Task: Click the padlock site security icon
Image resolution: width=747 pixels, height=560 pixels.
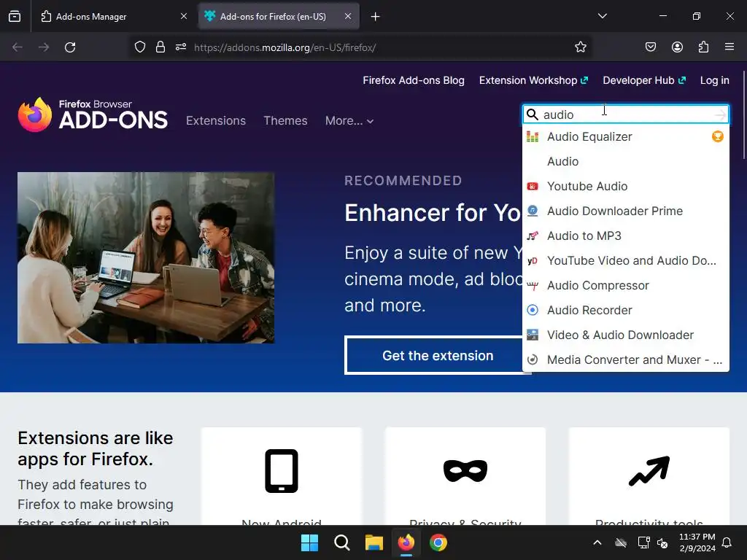Action: (x=160, y=47)
